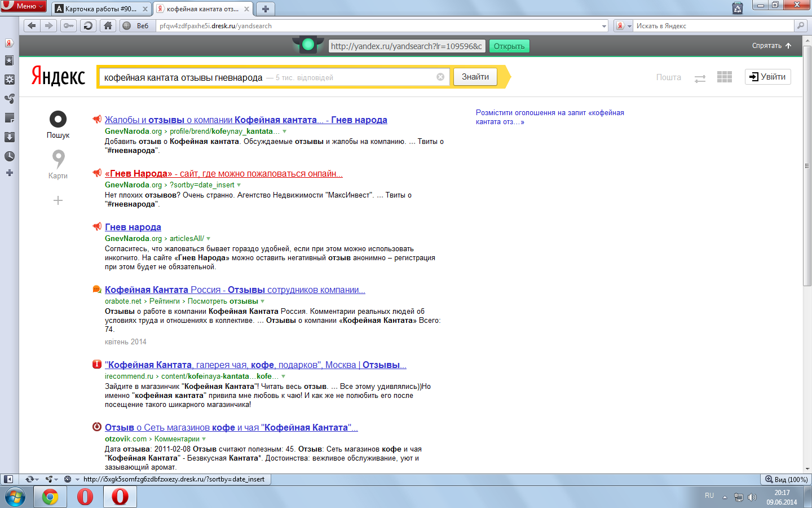Viewport: 812px width, 508px height.
Task: Hide the bar with Спрятать
Action: (x=772, y=46)
